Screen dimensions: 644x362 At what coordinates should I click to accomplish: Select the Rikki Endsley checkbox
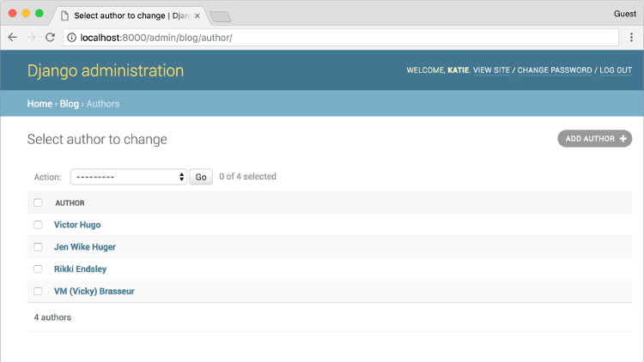click(x=38, y=269)
